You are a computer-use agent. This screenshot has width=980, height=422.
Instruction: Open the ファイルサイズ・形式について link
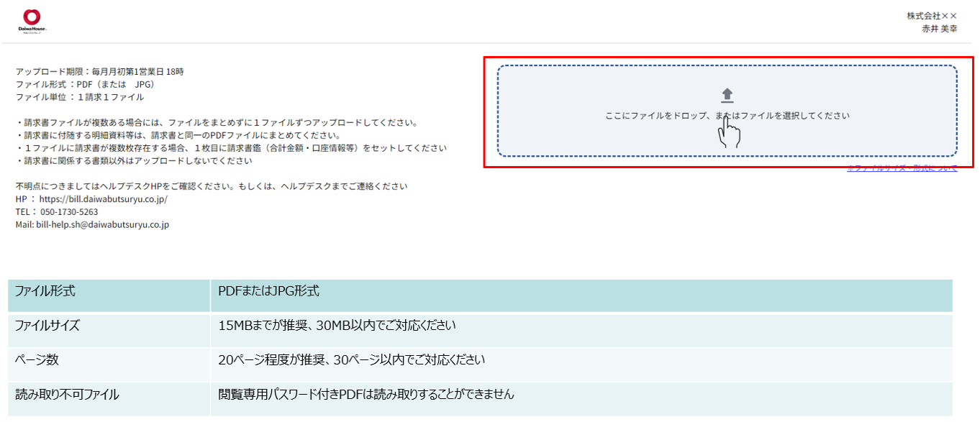(x=902, y=168)
